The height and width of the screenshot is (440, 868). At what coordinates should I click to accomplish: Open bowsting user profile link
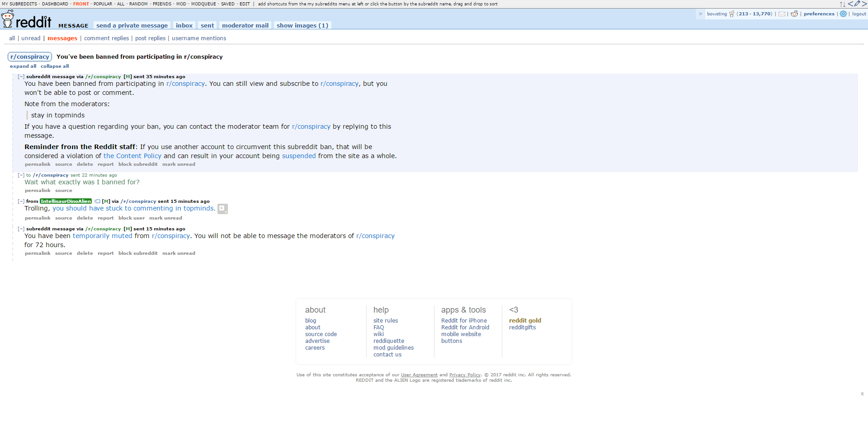point(717,14)
